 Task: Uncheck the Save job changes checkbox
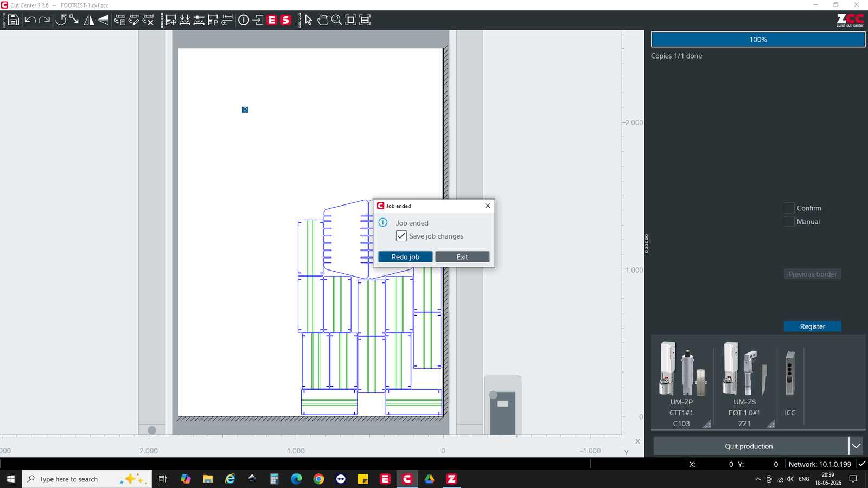[401, 236]
